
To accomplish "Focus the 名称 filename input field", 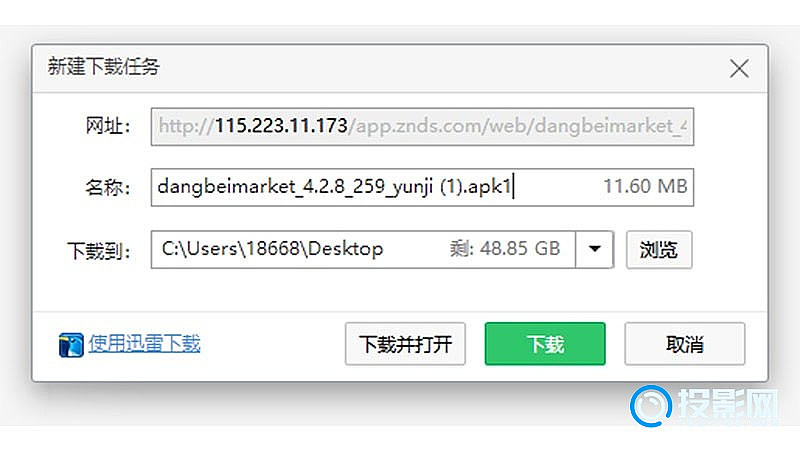I will click(422, 187).
